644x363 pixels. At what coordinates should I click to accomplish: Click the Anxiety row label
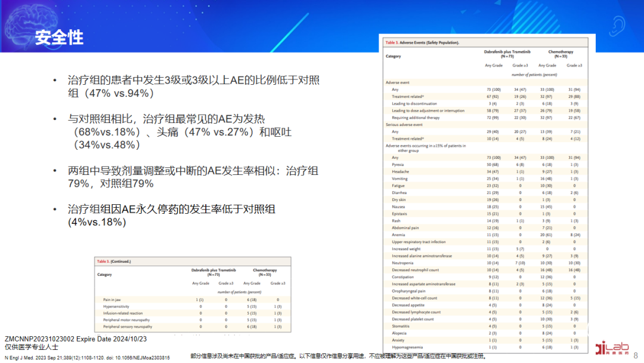398,340
